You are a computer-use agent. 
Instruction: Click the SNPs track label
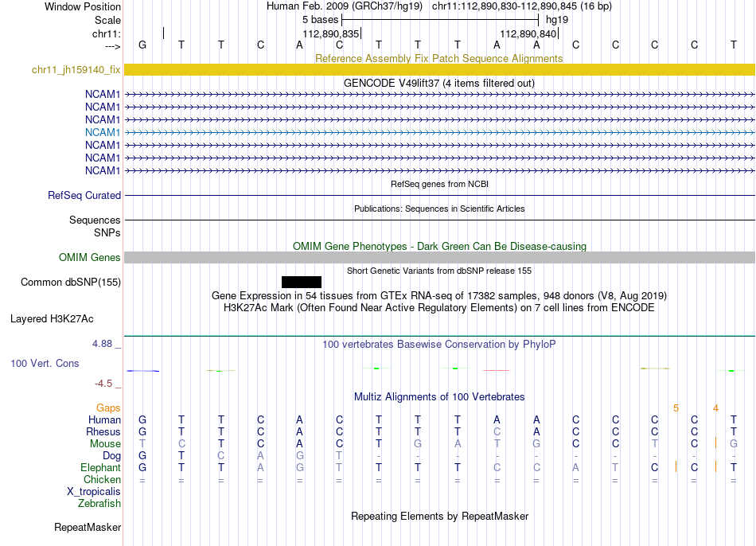[107, 232]
